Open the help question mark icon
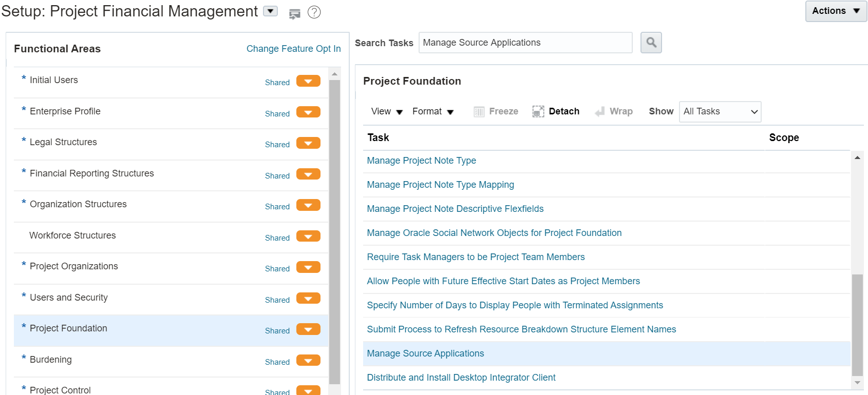868x395 pixels. 314,12
